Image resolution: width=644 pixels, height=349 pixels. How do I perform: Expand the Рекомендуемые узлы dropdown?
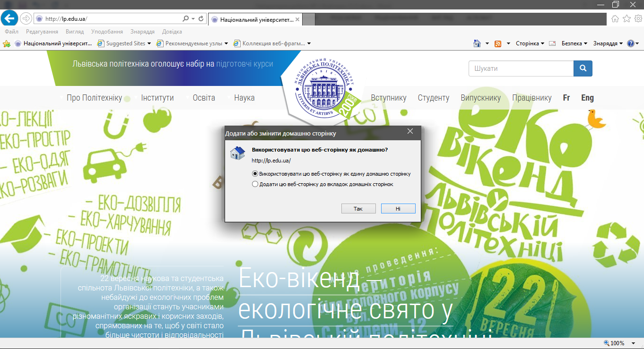[x=226, y=43]
